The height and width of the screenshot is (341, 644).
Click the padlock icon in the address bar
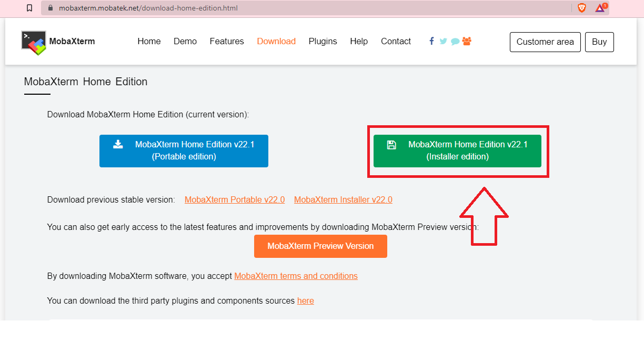coord(50,8)
